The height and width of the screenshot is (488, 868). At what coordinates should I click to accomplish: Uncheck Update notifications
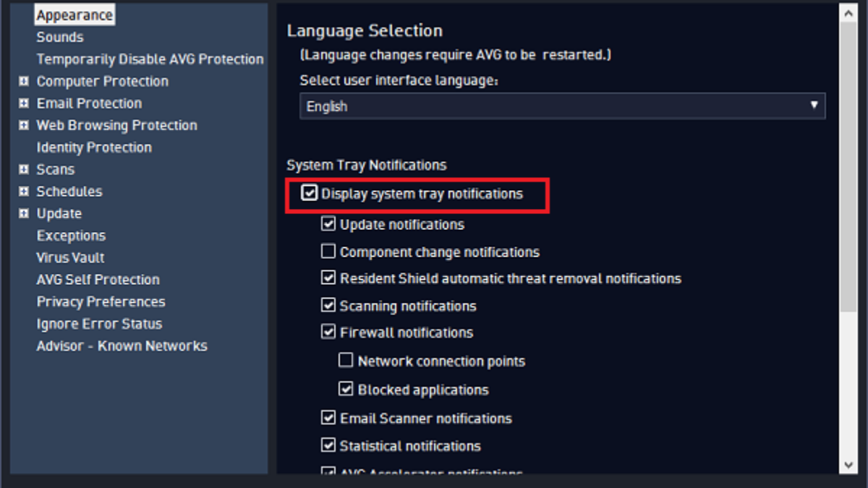point(328,224)
